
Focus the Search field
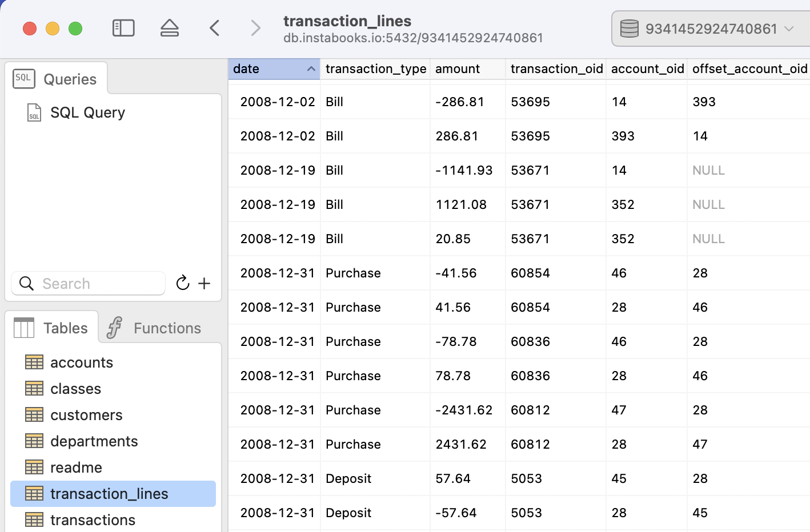[x=89, y=283]
